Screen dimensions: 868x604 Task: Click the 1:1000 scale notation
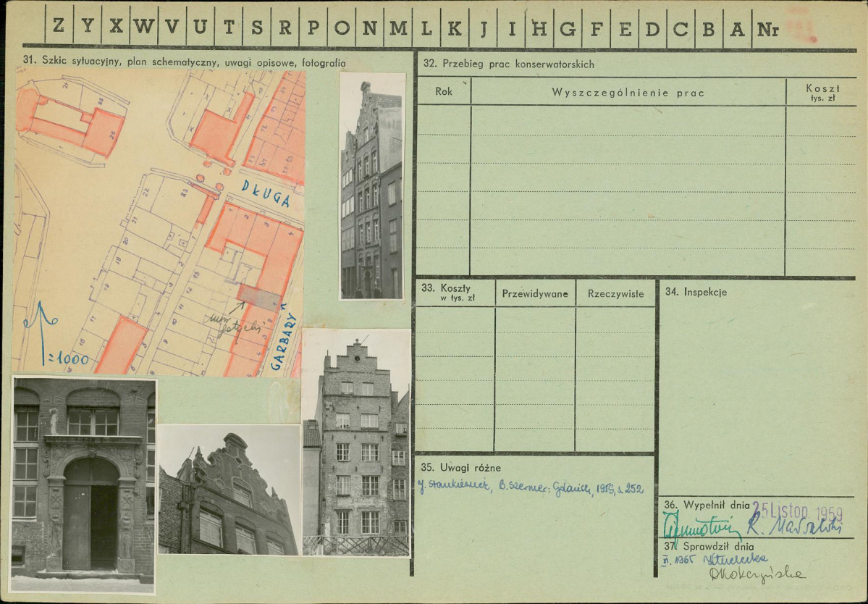[68, 358]
